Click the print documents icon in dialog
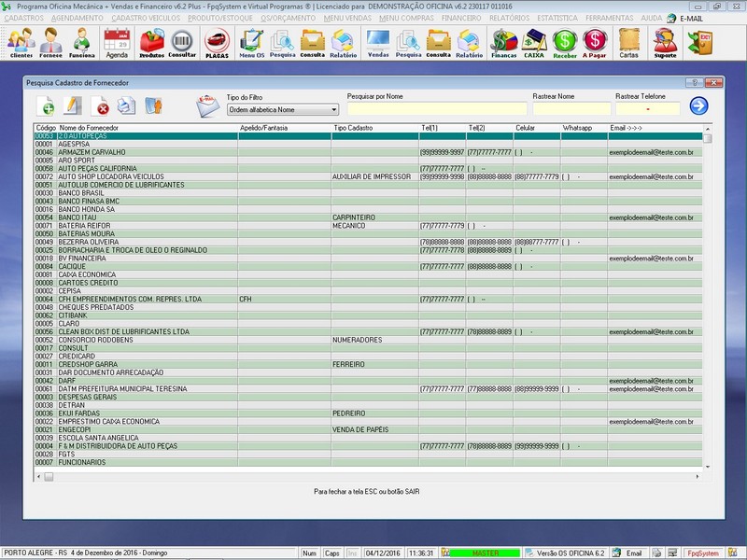747x560 pixels. tap(127, 105)
